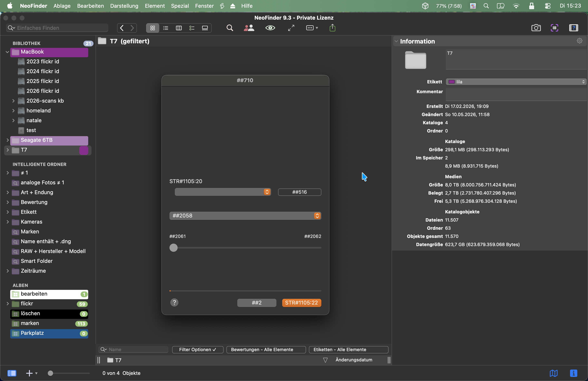The height and width of the screenshot is (381, 588).
Task: Switch to gallery view
Action: (205, 28)
